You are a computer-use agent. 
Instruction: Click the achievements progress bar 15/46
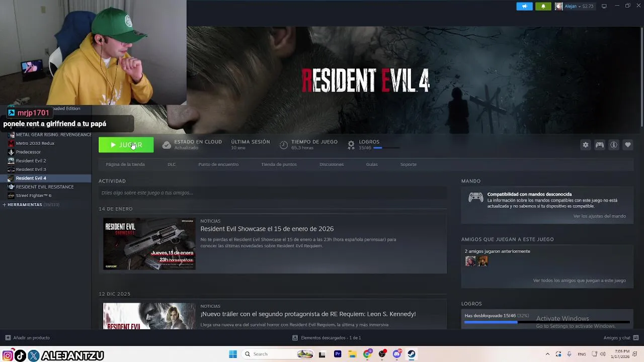pos(547,322)
